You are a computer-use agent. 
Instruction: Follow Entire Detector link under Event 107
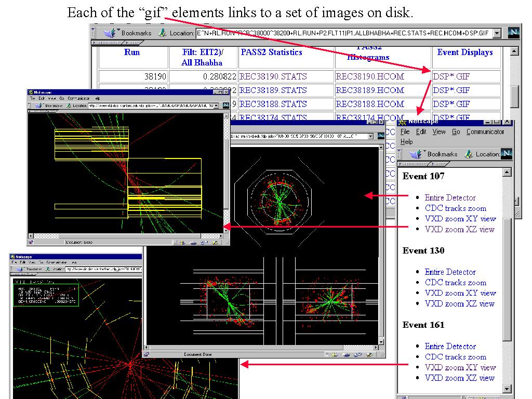(450, 197)
